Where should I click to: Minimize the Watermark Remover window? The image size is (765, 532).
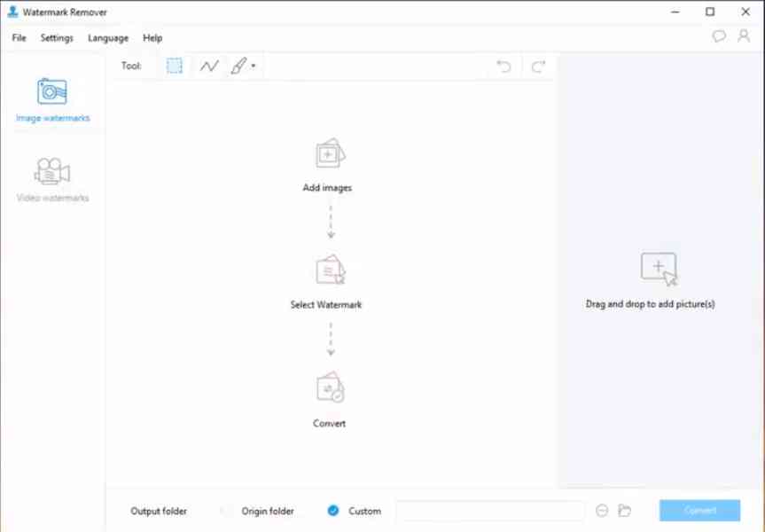(675, 12)
